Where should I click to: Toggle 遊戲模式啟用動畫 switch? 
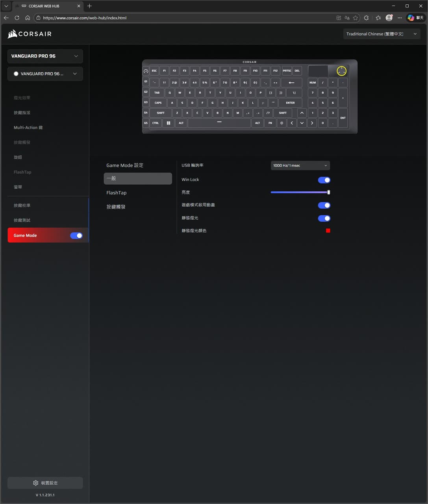[324, 205]
